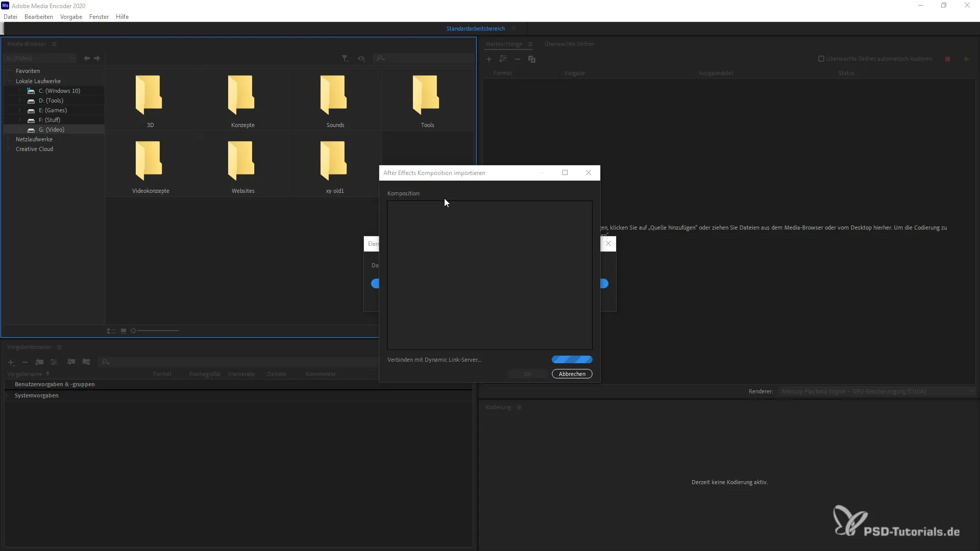Select Benutzervorgaben & -gruppen row
The height and width of the screenshot is (551, 980).
tap(238, 385)
